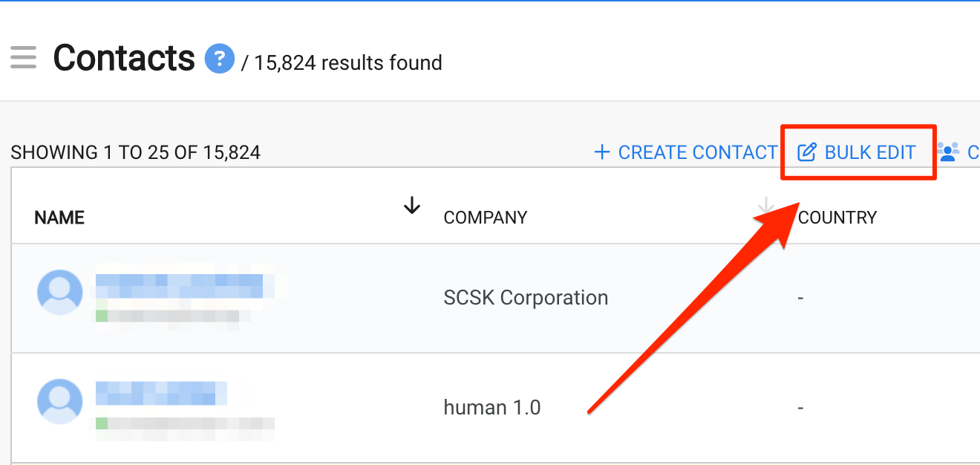Click the BULK EDIT button
This screenshot has height=465, width=980.
point(857,152)
